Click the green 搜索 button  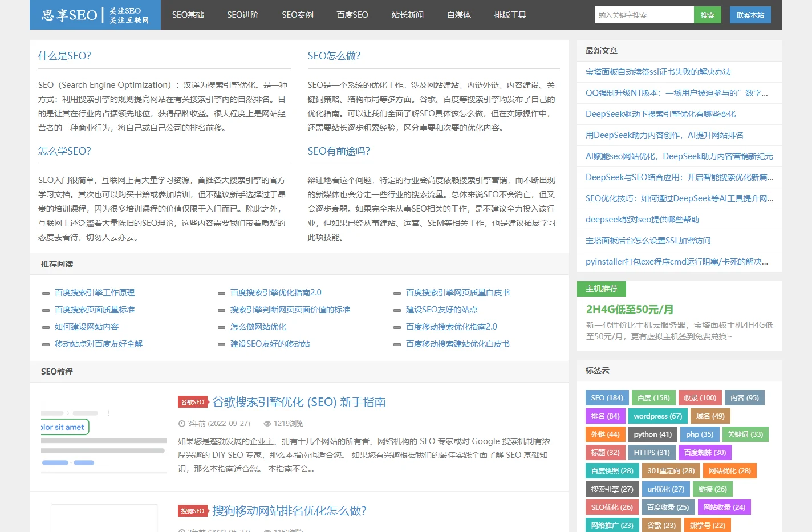pos(708,15)
